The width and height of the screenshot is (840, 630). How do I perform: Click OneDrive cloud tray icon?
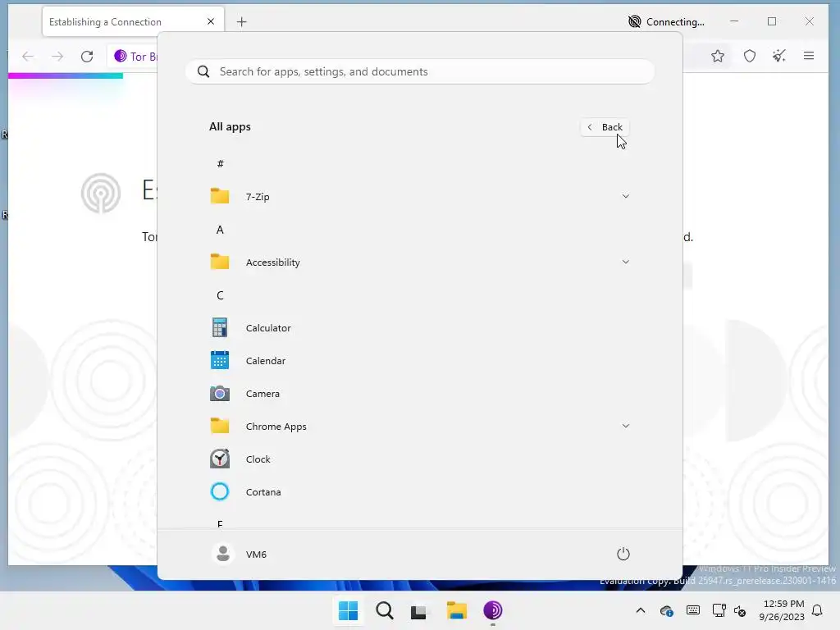point(666,610)
